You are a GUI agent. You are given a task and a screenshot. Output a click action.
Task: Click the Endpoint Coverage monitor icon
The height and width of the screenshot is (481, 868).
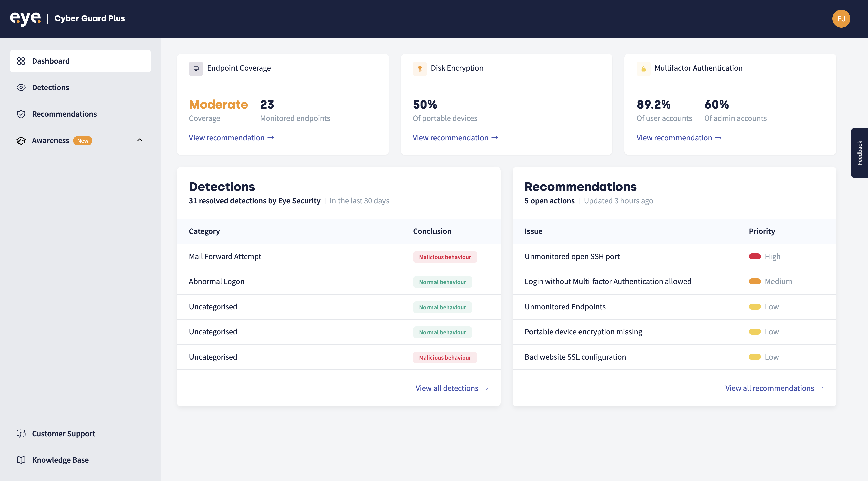pyautogui.click(x=196, y=68)
